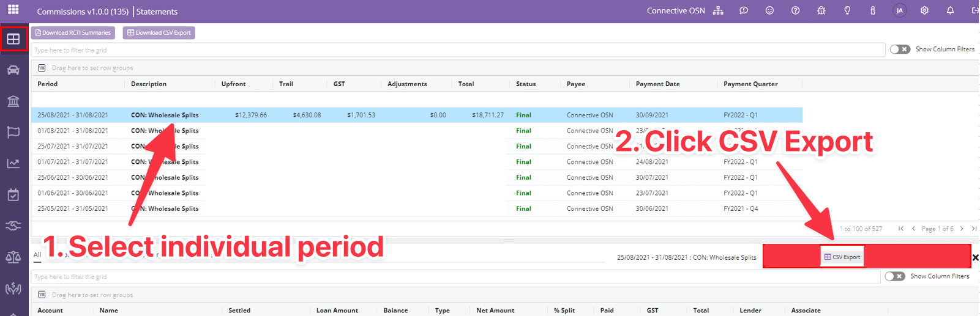Viewport: 980px width, 316px height.
Task: Open the handshake icon in sidebar
Action: pos(13,226)
